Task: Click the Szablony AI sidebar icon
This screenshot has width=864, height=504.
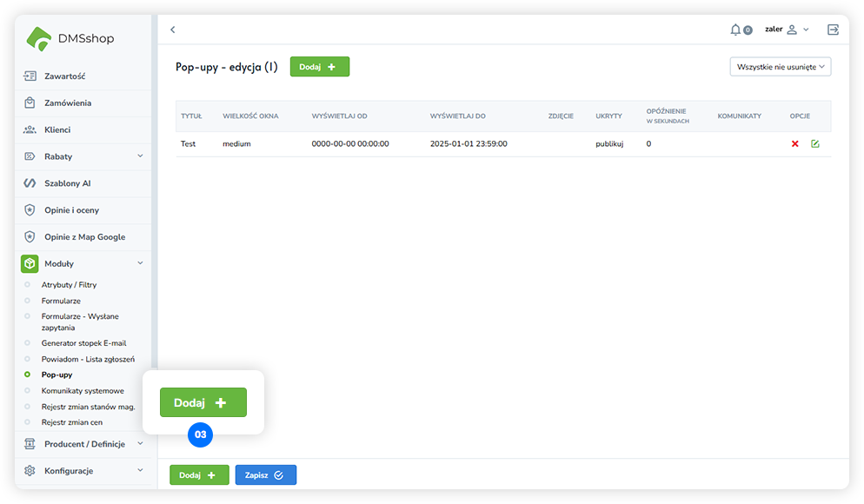Action: 30,183
